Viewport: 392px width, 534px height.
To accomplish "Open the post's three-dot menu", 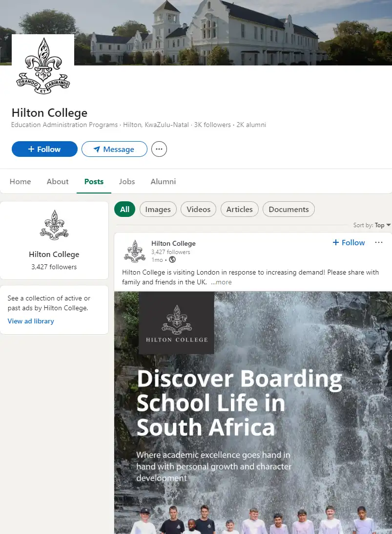I will click(x=379, y=242).
